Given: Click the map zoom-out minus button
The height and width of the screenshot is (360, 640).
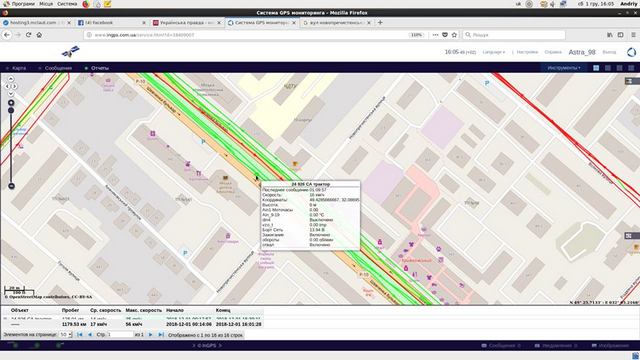Looking at the screenshot, I should [x=11, y=186].
